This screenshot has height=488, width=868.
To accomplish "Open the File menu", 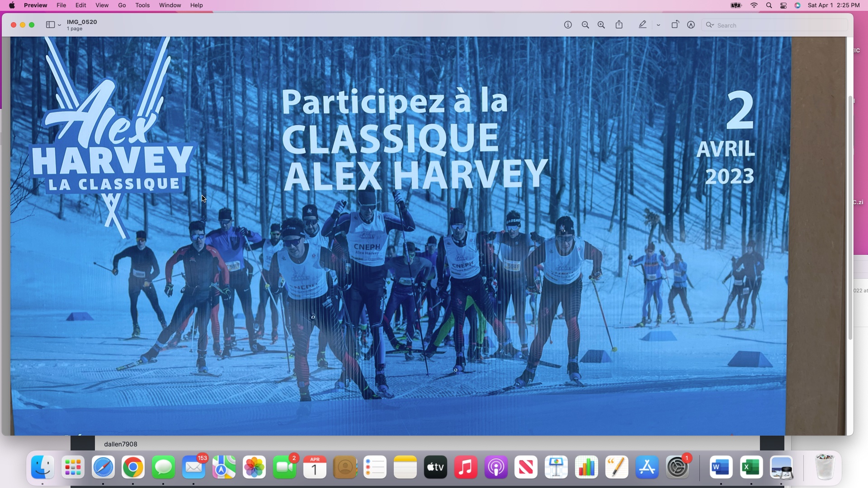I will point(61,5).
